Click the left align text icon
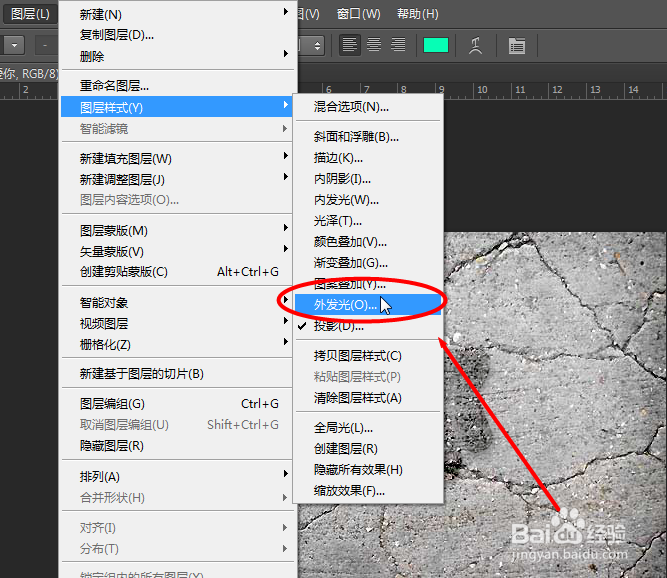667x578 pixels. (x=350, y=45)
